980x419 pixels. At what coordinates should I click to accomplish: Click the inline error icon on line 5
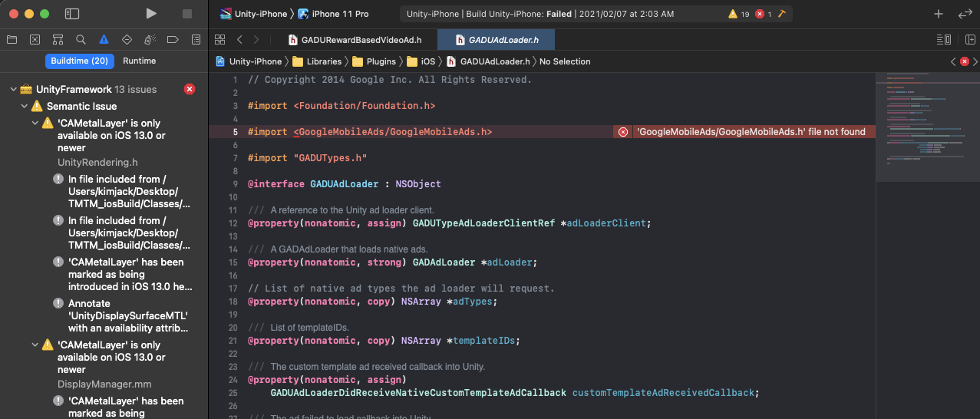coord(623,132)
